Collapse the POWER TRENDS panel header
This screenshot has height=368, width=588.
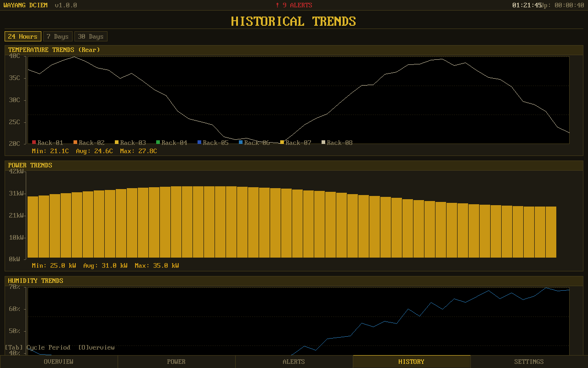(30, 165)
